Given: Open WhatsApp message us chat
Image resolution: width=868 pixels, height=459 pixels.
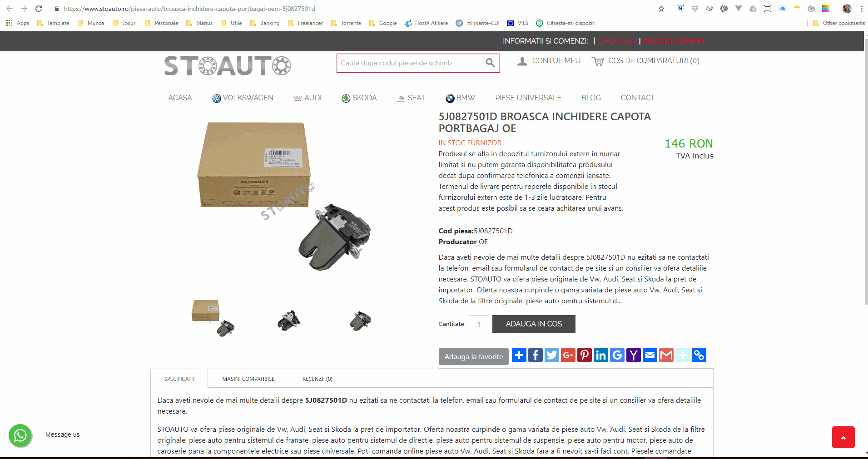Looking at the screenshot, I should [x=20, y=435].
